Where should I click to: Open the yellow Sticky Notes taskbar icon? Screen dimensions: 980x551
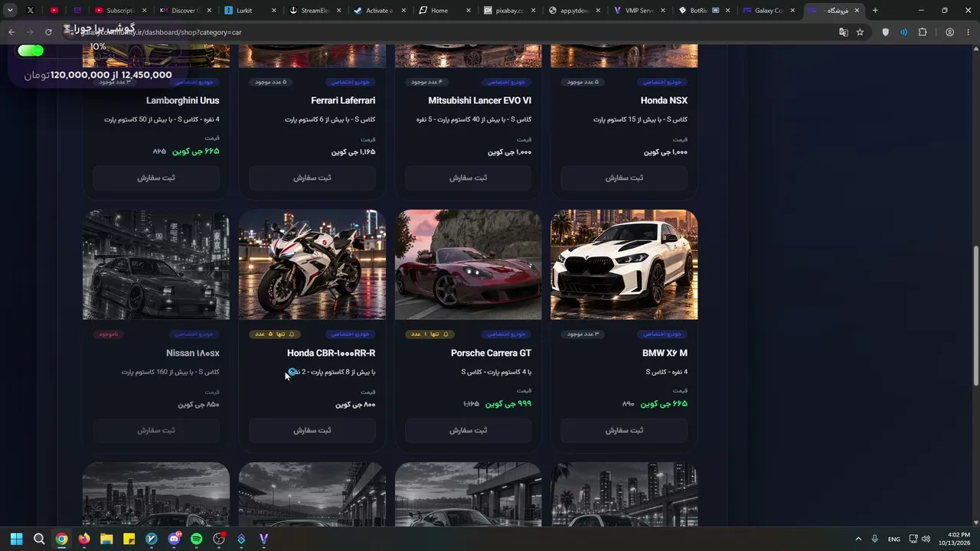[129, 539]
